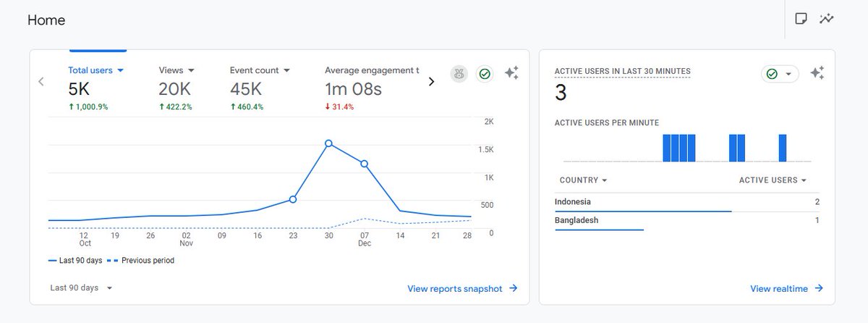Click the 31.4% decrease indicator
The image size is (868, 323).
339,107
